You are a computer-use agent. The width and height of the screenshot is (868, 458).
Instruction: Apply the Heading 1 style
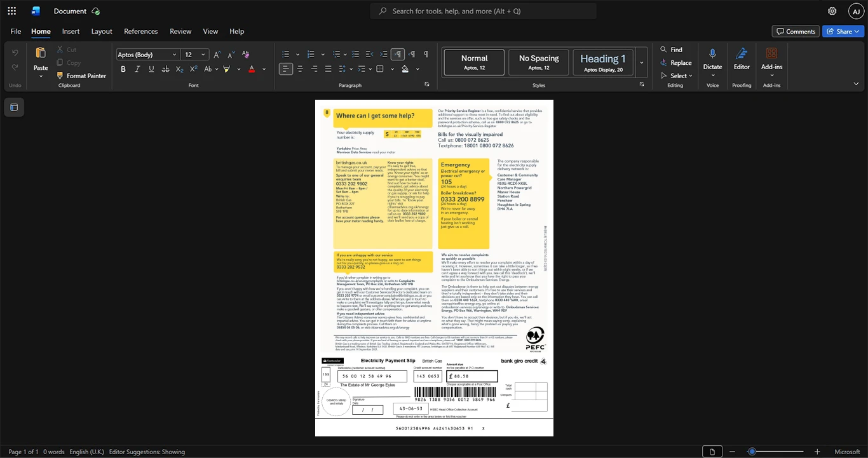click(603, 62)
